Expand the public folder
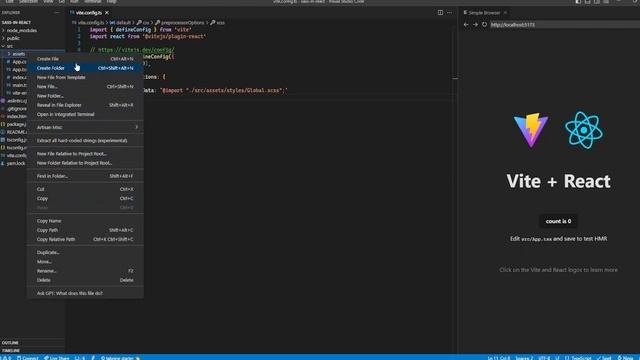The image size is (640, 360). (x=13, y=38)
